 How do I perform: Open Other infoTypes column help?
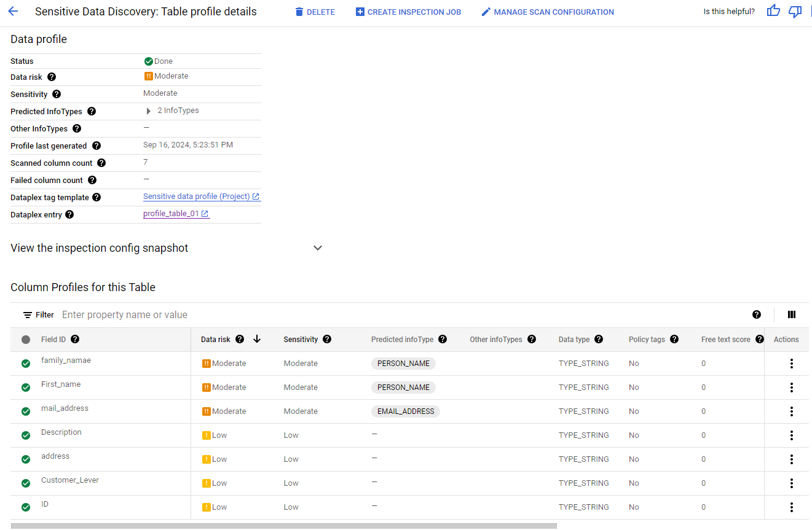tap(532, 340)
